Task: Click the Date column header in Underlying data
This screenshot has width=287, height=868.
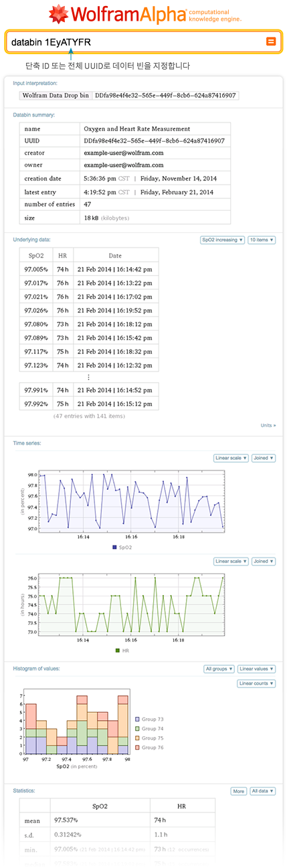Action: click(116, 256)
